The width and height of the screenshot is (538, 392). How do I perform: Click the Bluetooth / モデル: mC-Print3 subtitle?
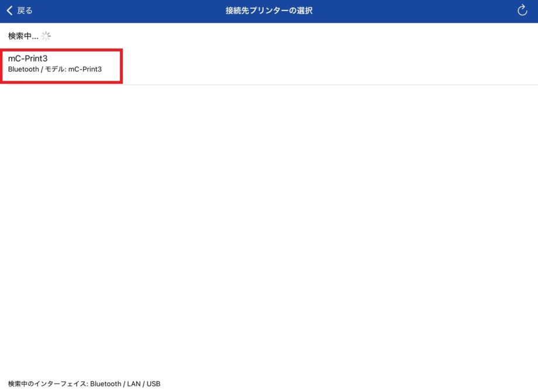coord(54,70)
